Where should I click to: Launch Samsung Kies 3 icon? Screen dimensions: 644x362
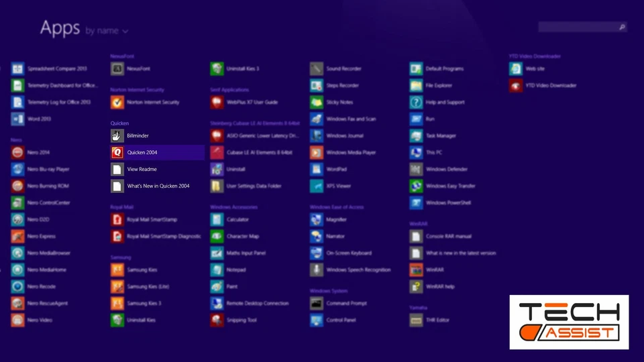(x=117, y=303)
